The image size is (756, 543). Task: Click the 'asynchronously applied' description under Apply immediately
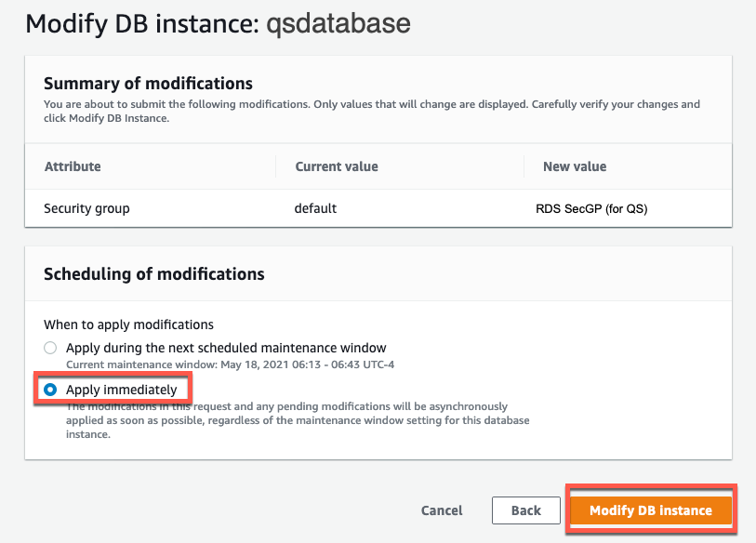click(x=288, y=414)
